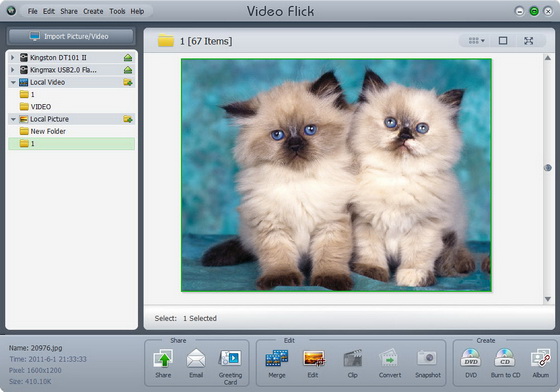Open the Tools menu
This screenshot has width=560, height=392.
117,11
